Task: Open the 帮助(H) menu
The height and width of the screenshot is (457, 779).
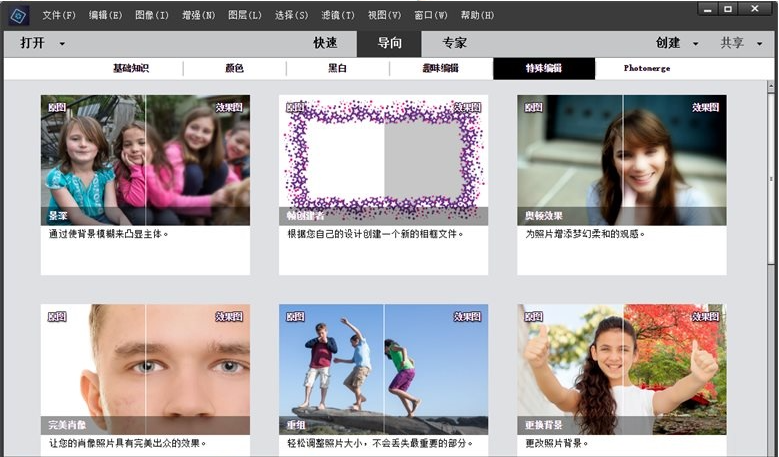Action: (x=477, y=15)
